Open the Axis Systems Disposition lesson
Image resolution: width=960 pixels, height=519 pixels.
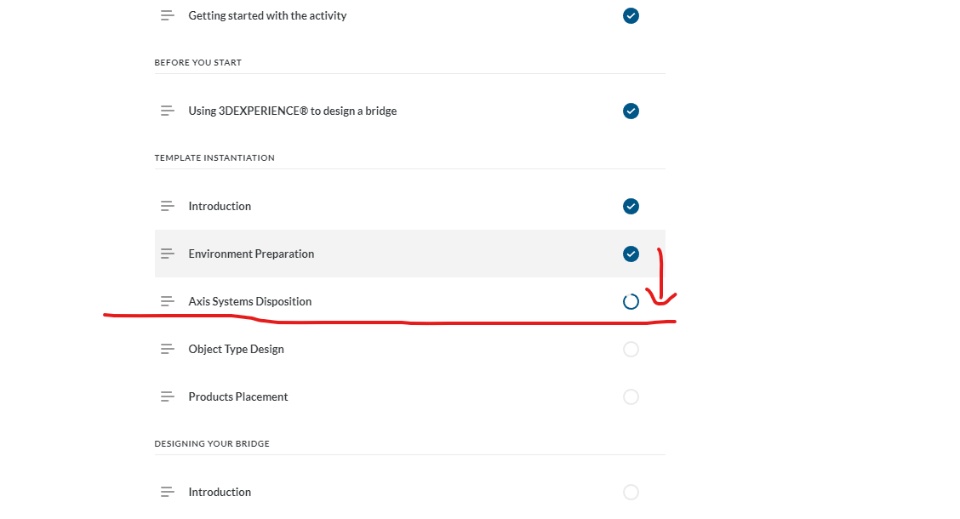(x=250, y=302)
